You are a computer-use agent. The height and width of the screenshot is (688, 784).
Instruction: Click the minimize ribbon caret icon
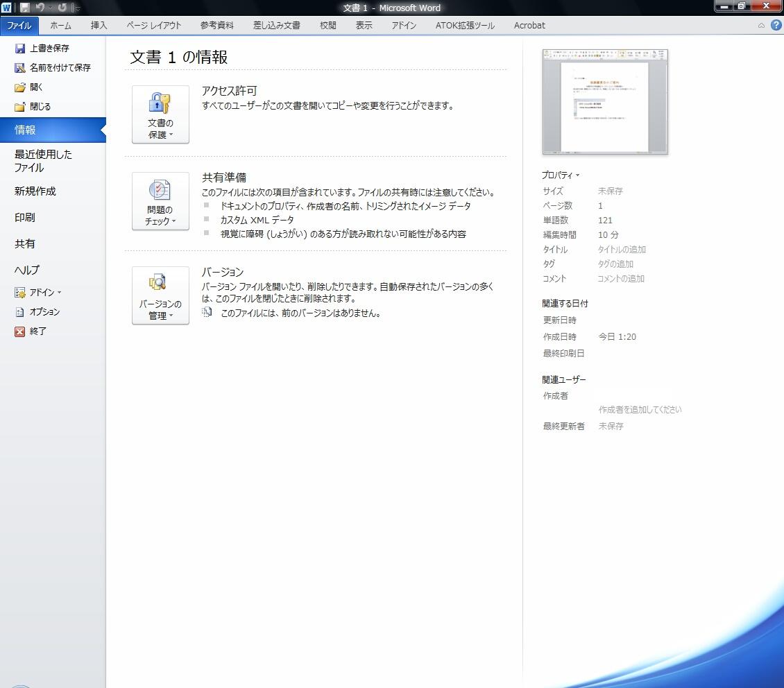point(761,26)
